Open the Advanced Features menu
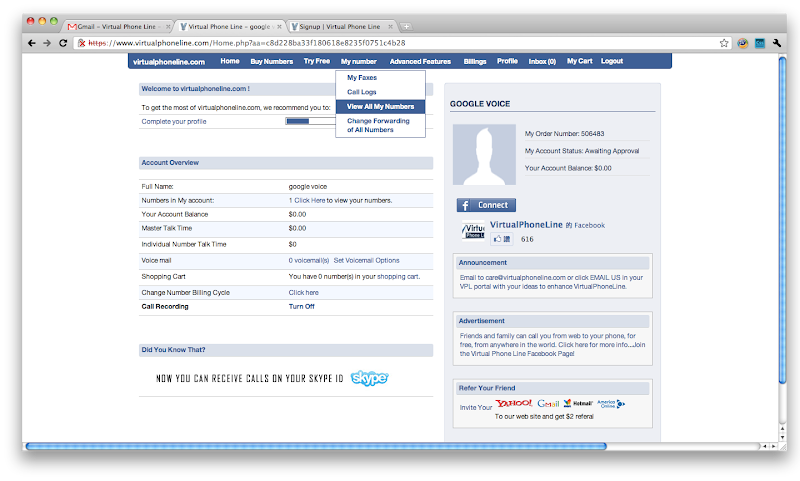Viewport: 800px width, 481px height. tap(420, 61)
